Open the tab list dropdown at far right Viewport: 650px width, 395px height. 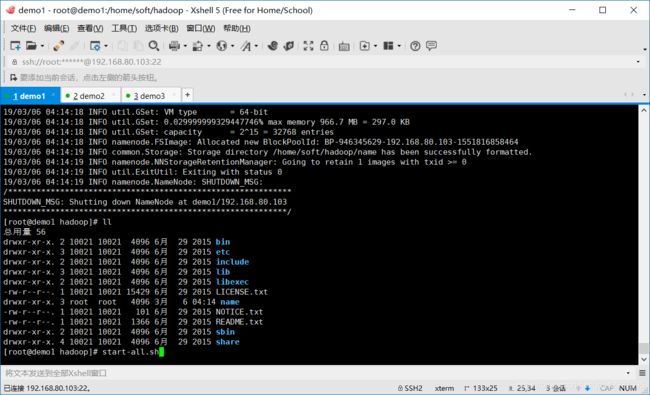[644, 95]
